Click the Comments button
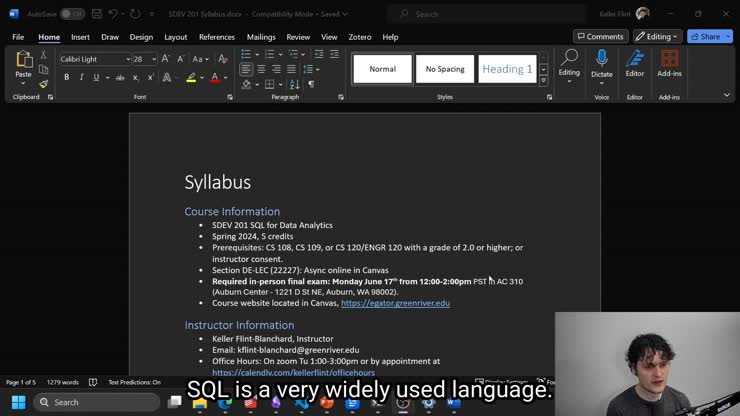The height and width of the screenshot is (416, 740). click(x=600, y=37)
